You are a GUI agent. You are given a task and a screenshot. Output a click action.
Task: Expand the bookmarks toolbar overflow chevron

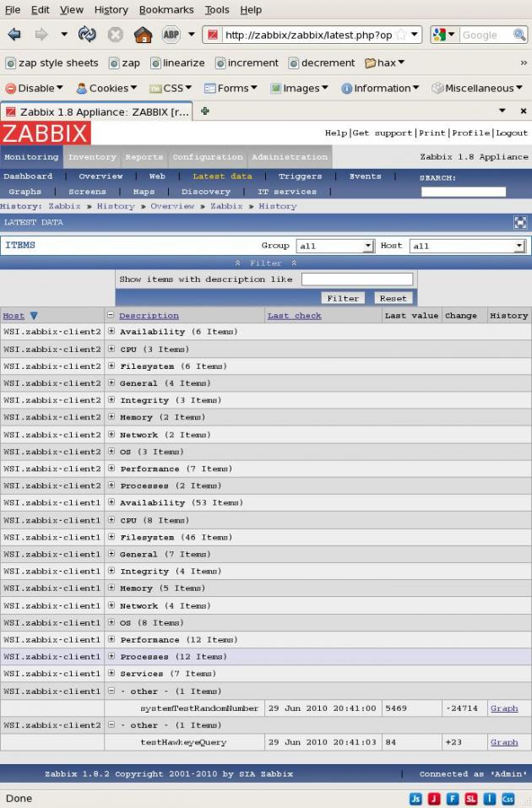click(524, 62)
